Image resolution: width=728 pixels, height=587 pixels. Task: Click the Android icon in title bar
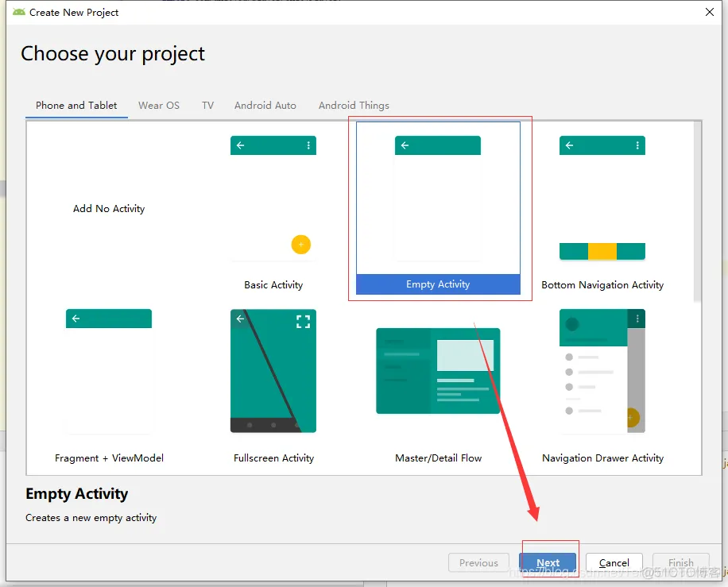click(18, 12)
